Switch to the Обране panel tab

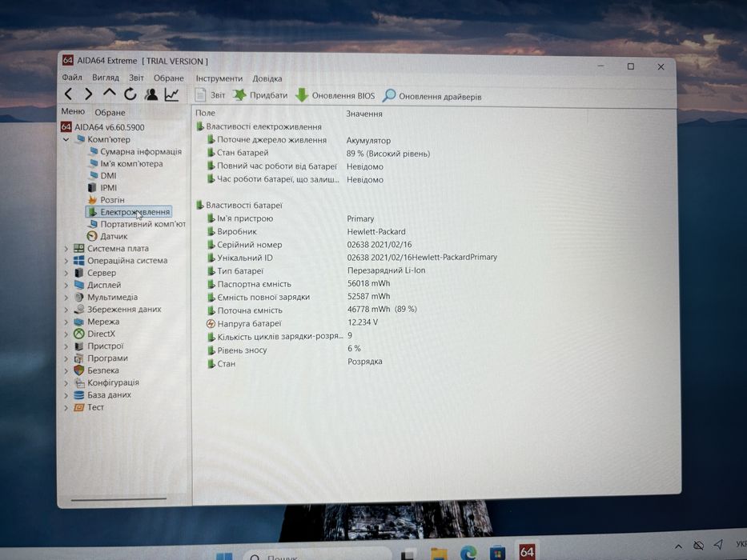click(110, 112)
